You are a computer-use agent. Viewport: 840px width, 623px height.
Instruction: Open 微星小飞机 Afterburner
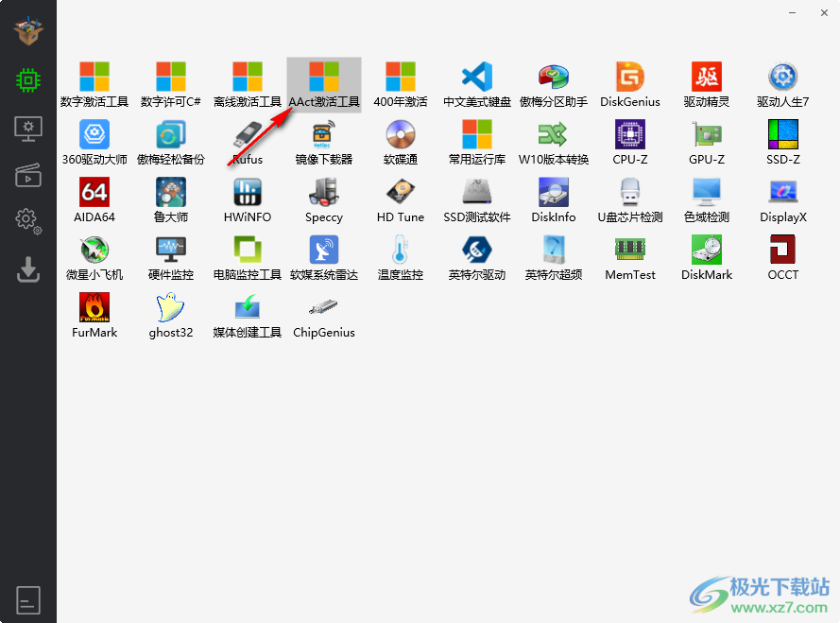point(94,257)
